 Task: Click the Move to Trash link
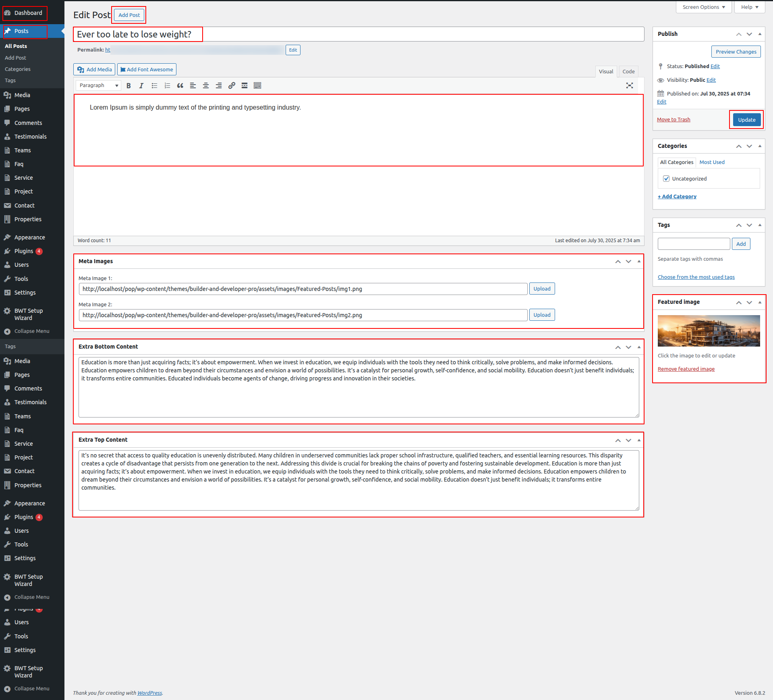(674, 120)
